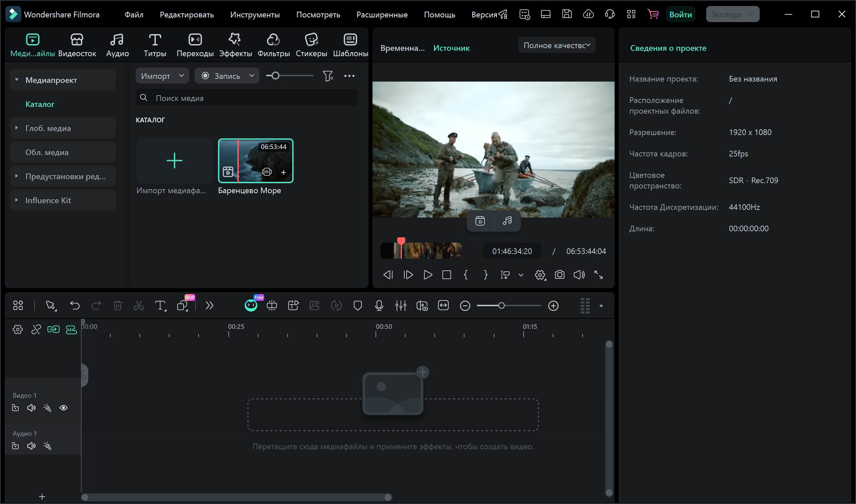Lock the Video 1 track
This screenshot has height=504, width=856.
[15, 408]
